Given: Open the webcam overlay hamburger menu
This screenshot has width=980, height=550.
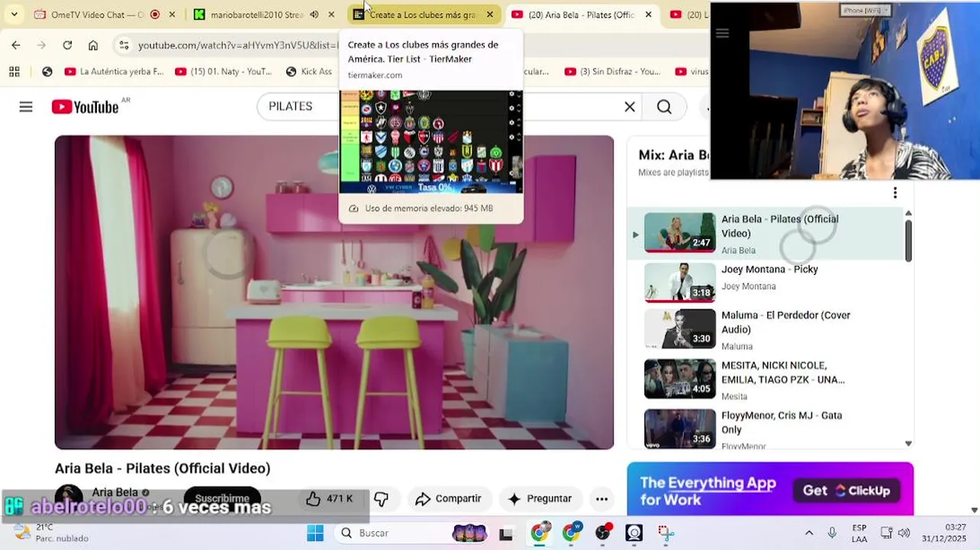Looking at the screenshot, I should 722,33.
